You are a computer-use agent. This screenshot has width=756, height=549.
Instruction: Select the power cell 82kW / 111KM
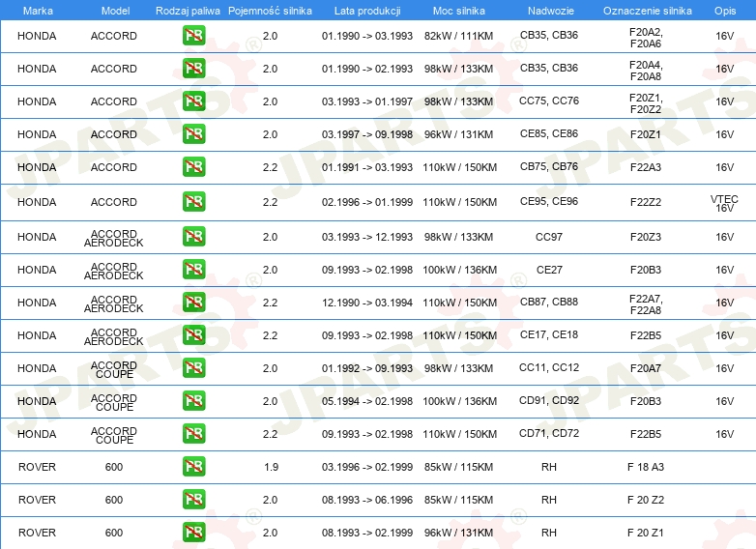458,36
